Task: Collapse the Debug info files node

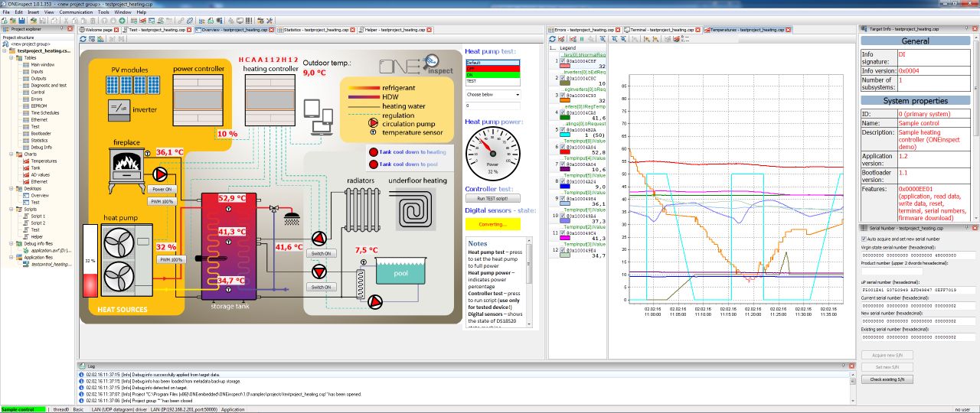Action: [12, 243]
